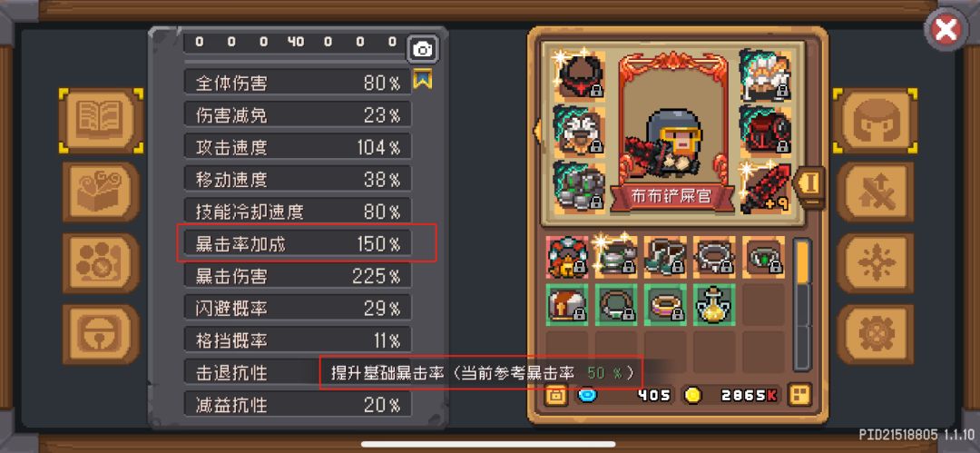Select the red sword +9 weapon slot
Image resolution: width=980 pixels, height=453 pixels.
(764, 188)
